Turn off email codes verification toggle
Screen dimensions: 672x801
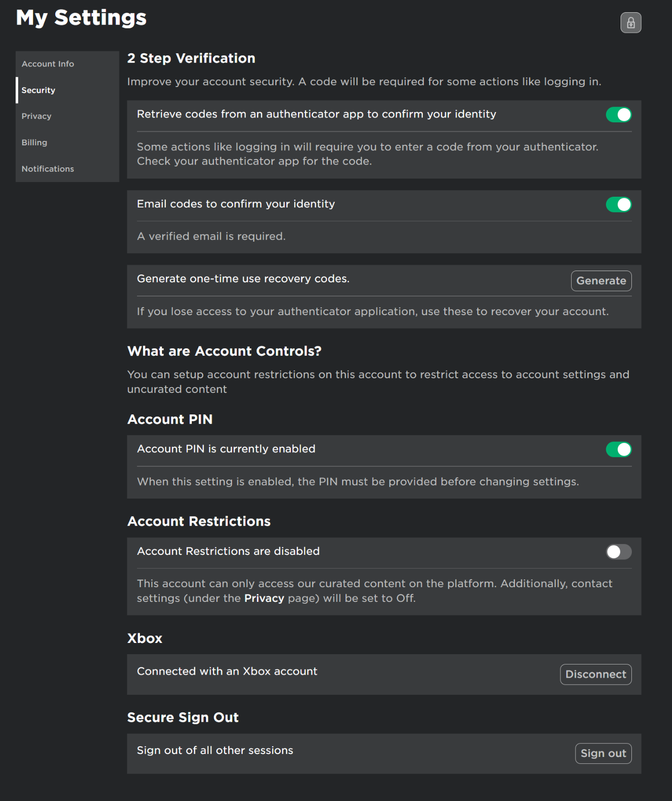[618, 205]
